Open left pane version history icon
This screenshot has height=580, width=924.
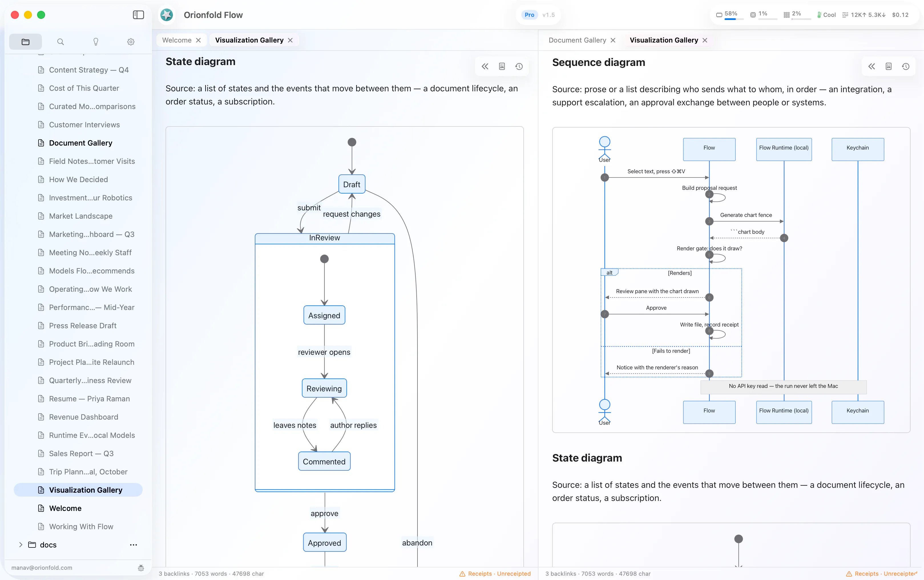pos(519,66)
